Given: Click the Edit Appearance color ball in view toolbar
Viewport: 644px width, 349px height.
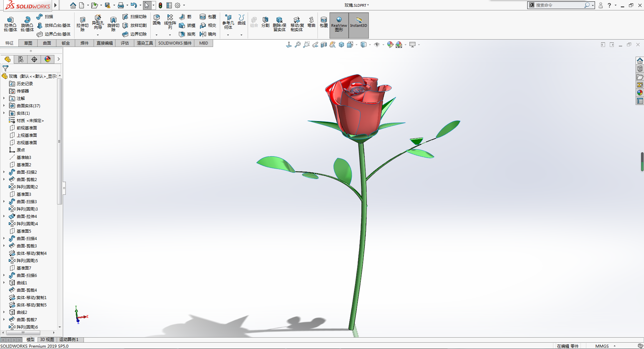Looking at the screenshot, I should point(390,45).
